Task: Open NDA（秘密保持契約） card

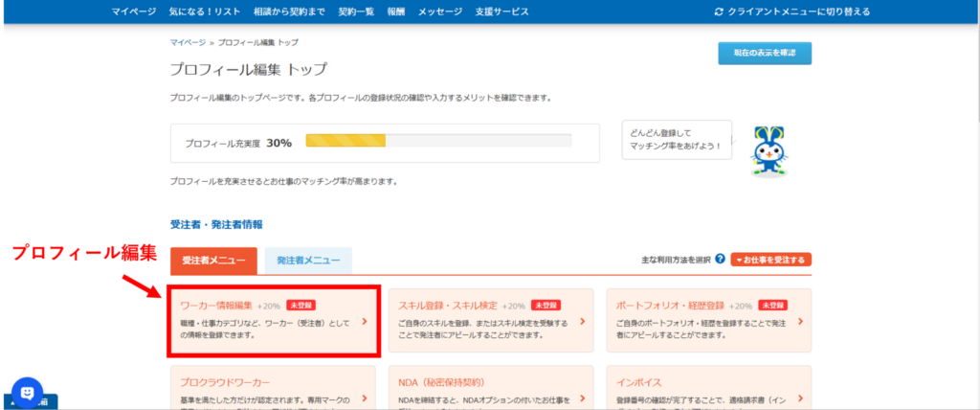Action: pyautogui.click(x=491, y=387)
